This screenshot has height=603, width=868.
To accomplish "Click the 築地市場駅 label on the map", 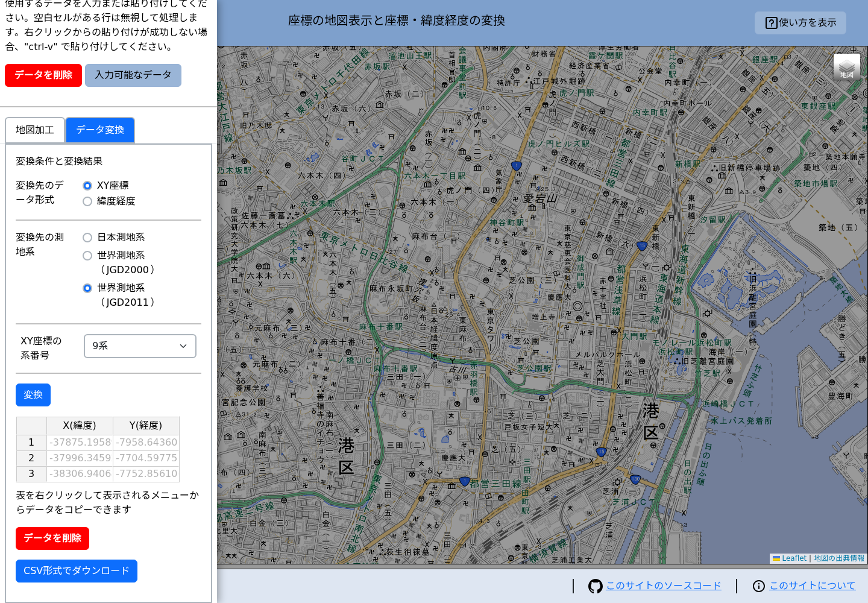I will (816, 183).
